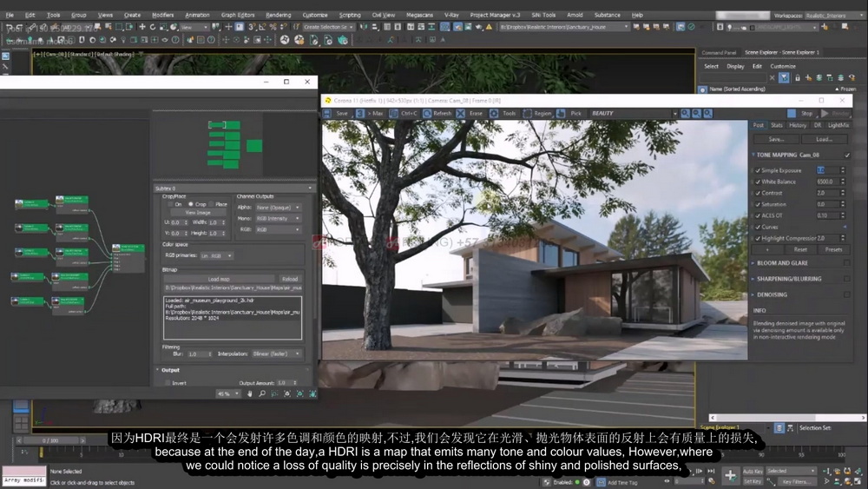Select the zoom magnifier in material editor
868x489 pixels.
[262, 393]
